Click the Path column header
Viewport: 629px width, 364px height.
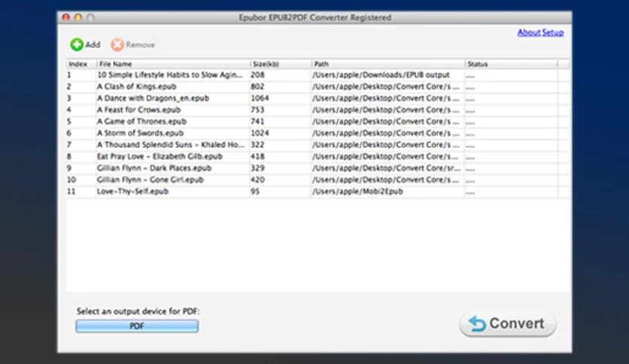(x=388, y=64)
